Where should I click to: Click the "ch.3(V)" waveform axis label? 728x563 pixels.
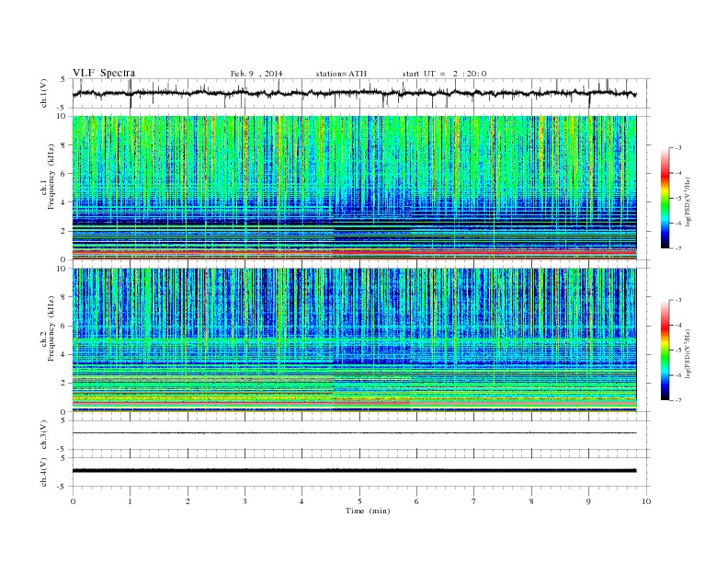click(x=43, y=435)
